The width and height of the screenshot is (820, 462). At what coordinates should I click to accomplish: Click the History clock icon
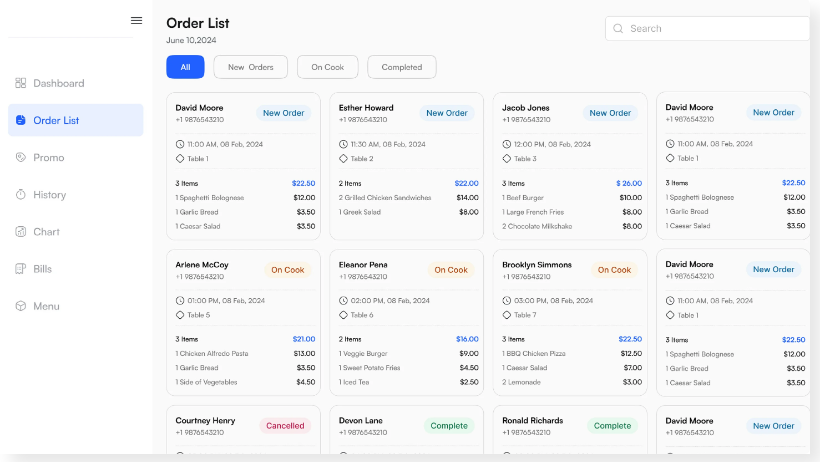coord(21,195)
